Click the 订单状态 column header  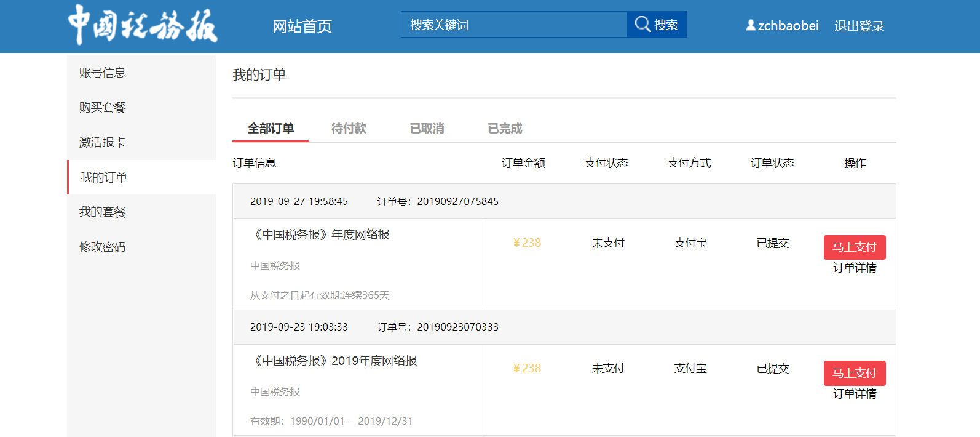(772, 162)
